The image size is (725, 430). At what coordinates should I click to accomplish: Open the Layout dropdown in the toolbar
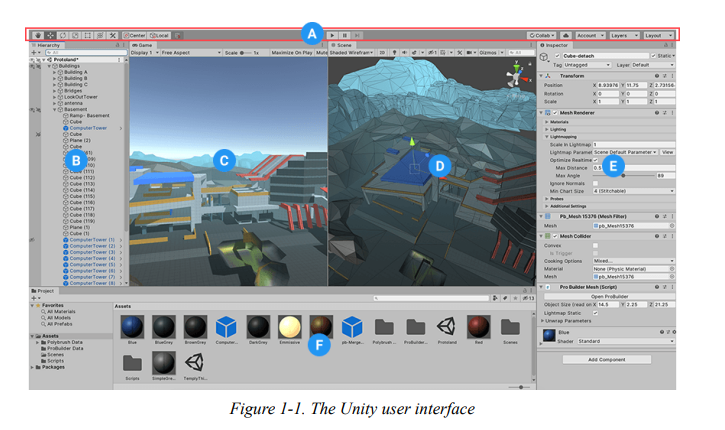(x=658, y=35)
